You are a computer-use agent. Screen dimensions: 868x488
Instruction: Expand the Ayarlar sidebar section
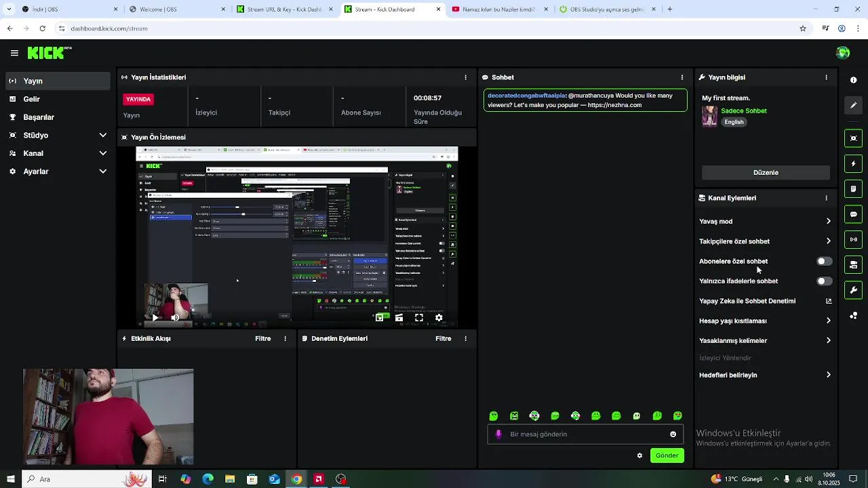pos(58,171)
